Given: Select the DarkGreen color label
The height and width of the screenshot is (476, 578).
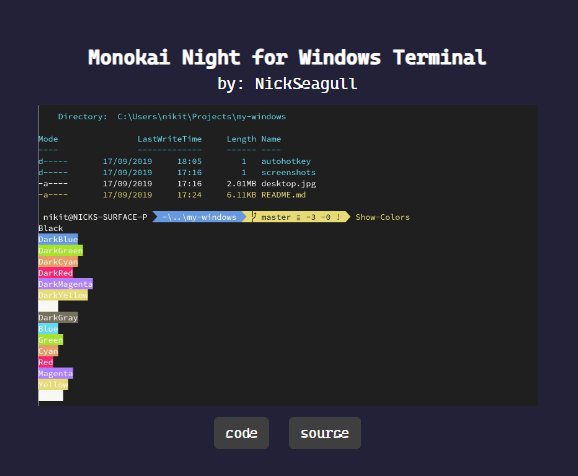Looking at the screenshot, I should [60, 251].
